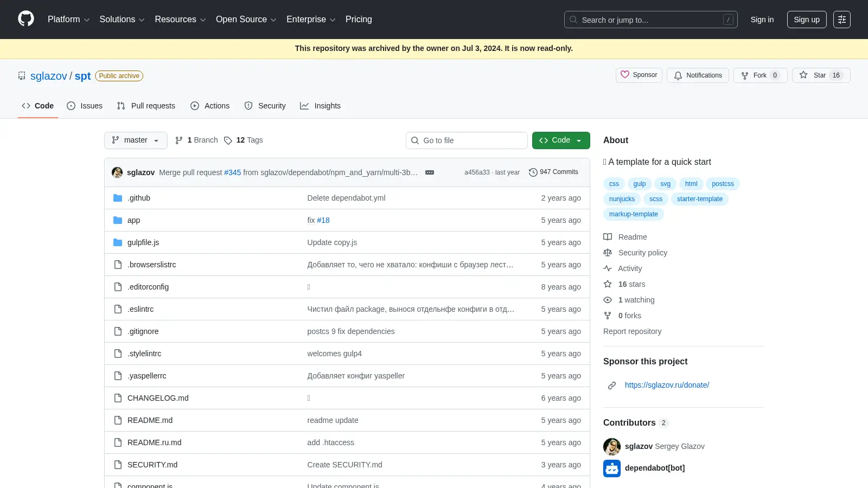Click the .browserslistrc file icon
The width and height of the screenshot is (868, 488).
pyautogui.click(x=118, y=265)
